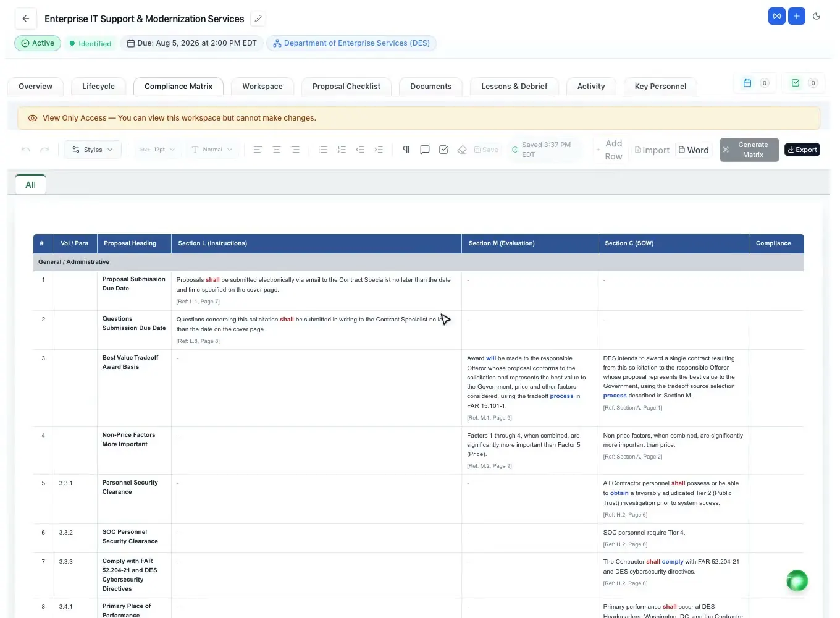The height and width of the screenshot is (618, 840).
Task: Clear formatting with eraser icon
Action: click(x=462, y=150)
